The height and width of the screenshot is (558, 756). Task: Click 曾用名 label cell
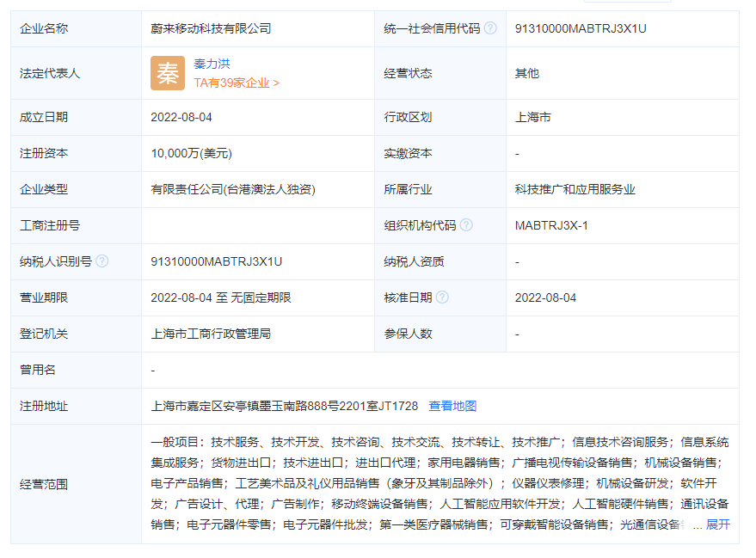(77, 370)
